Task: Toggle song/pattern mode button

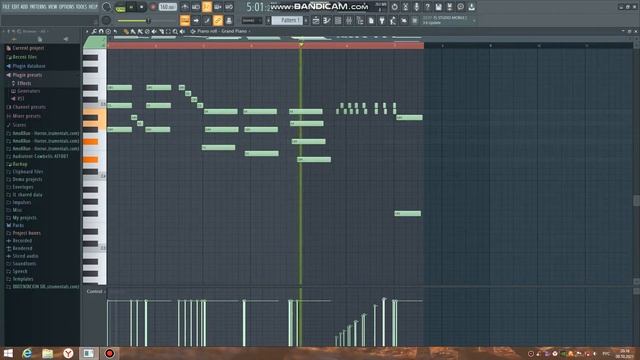Action: pyautogui.click(x=120, y=7)
